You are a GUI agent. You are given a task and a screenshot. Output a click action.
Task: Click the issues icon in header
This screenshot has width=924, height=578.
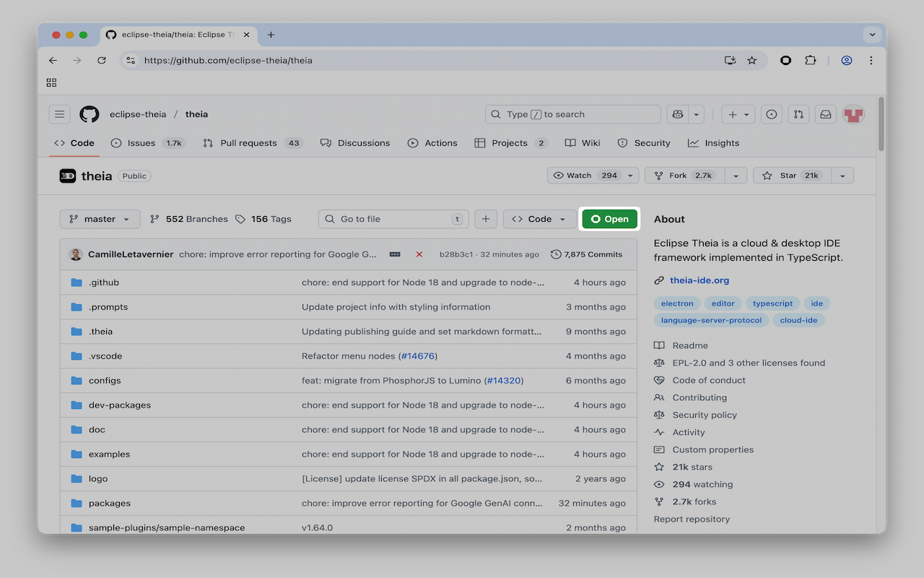point(772,114)
